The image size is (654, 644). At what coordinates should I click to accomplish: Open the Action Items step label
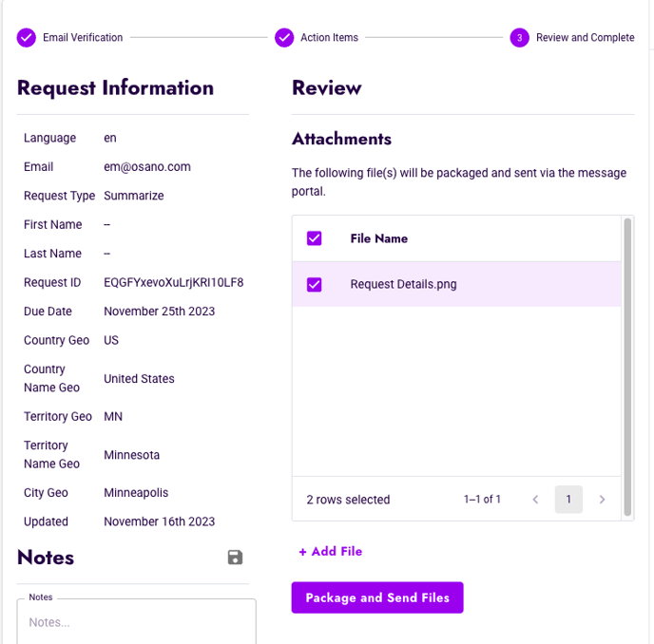329,38
